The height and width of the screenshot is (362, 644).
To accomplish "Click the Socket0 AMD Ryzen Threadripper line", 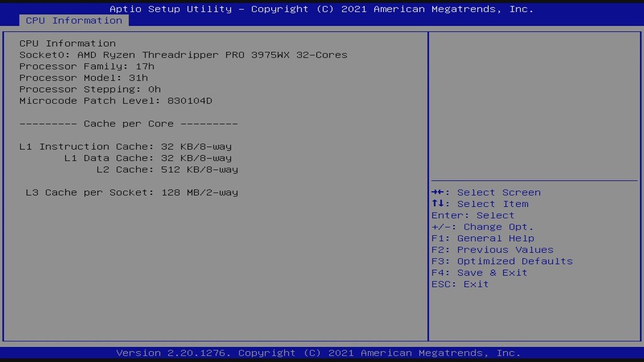I will [183, 55].
